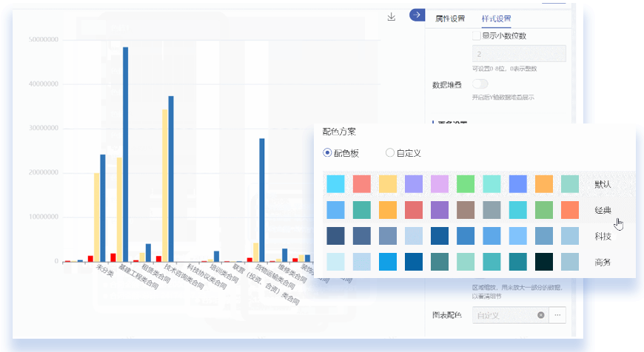Click the 租赁类合同 axis label
The image size is (644, 352).
pyautogui.click(x=155, y=274)
